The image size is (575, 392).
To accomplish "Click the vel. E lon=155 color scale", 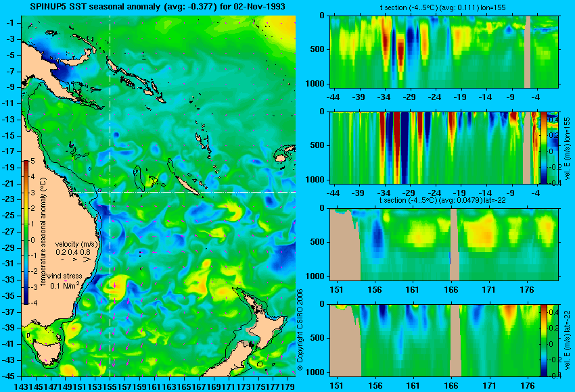I will tap(544, 147).
